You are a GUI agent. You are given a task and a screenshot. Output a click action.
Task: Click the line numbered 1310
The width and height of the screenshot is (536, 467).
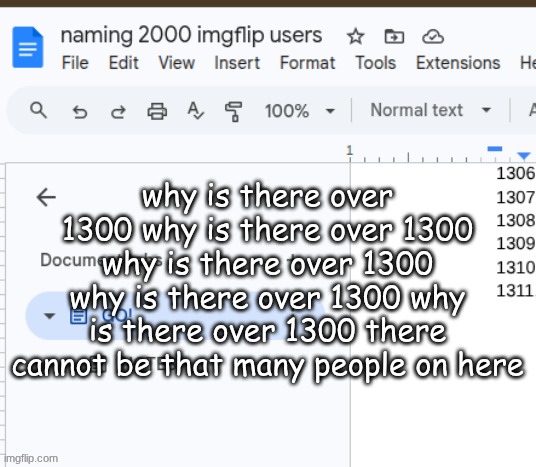[x=515, y=267]
